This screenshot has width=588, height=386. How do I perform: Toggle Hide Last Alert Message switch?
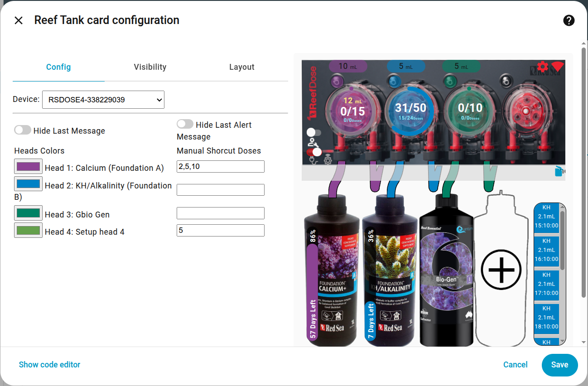click(x=185, y=124)
